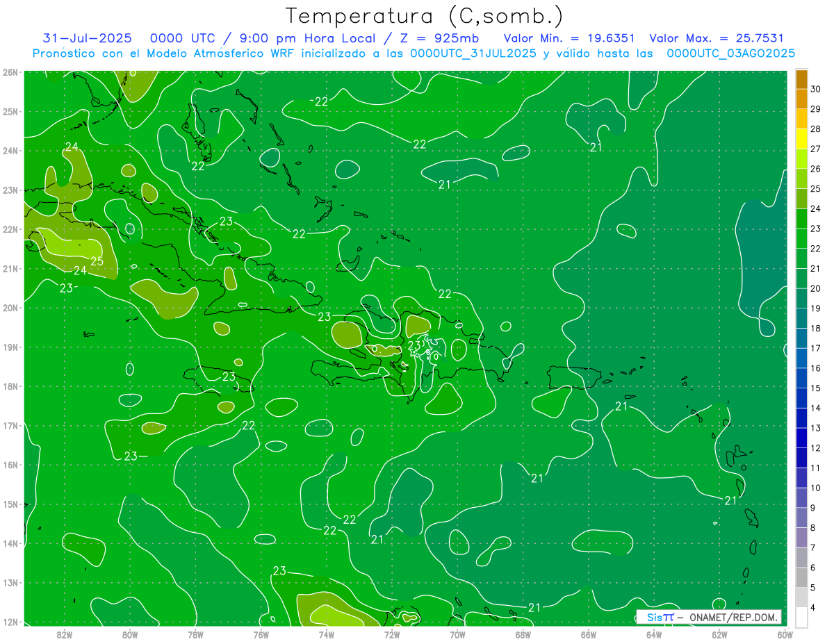This screenshot has height=644, width=834.
Task: Click the "12N" latitude axis label
Action: point(10,622)
